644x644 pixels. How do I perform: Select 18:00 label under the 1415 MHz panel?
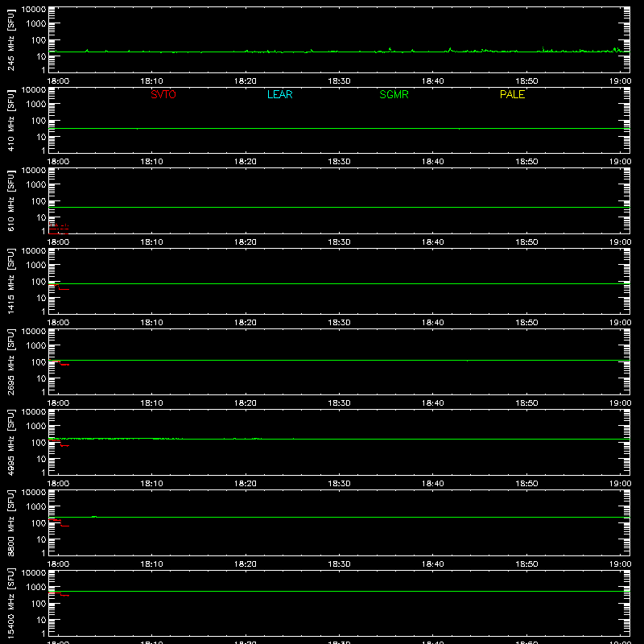[x=58, y=323]
